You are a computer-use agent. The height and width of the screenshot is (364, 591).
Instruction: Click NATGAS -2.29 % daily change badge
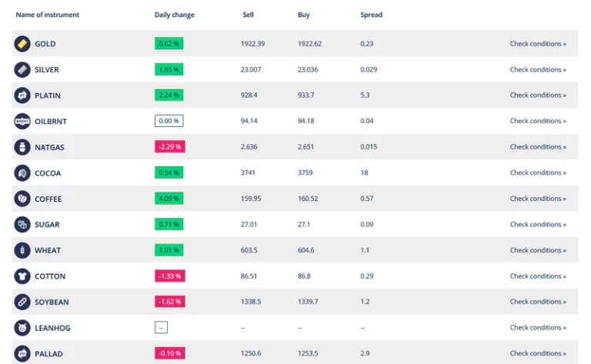169,146
